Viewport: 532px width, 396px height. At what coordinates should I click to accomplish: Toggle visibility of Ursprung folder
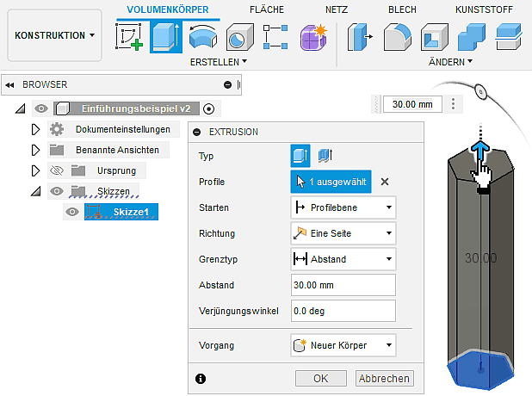pyautogui.click(x=57, y=170)
